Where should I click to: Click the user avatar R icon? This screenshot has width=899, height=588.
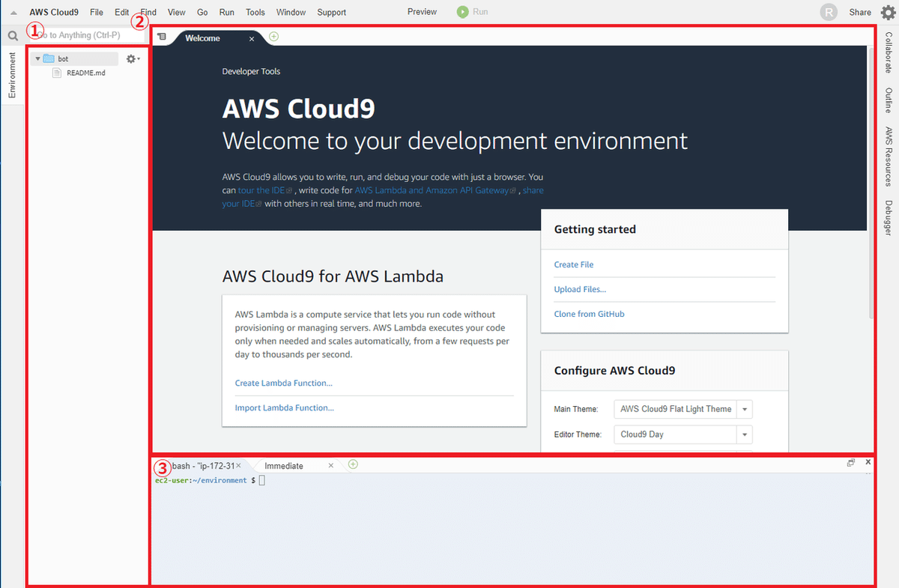(829, 12)
